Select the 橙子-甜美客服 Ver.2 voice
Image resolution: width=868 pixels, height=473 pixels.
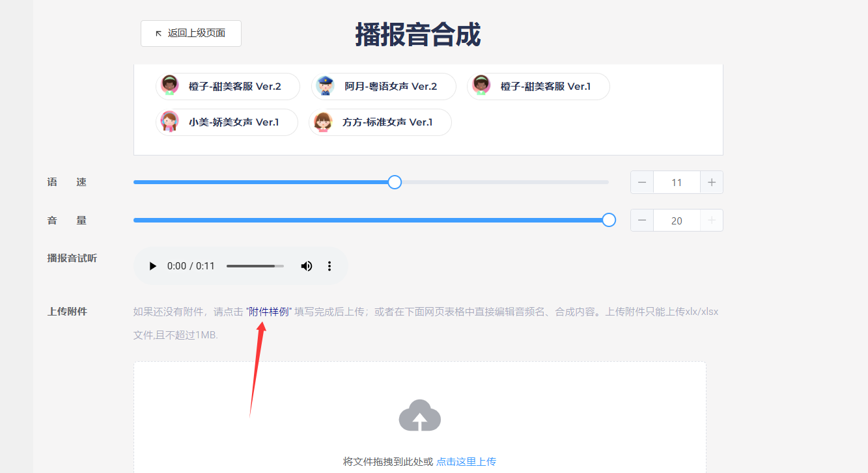click(x=228, y=87)
